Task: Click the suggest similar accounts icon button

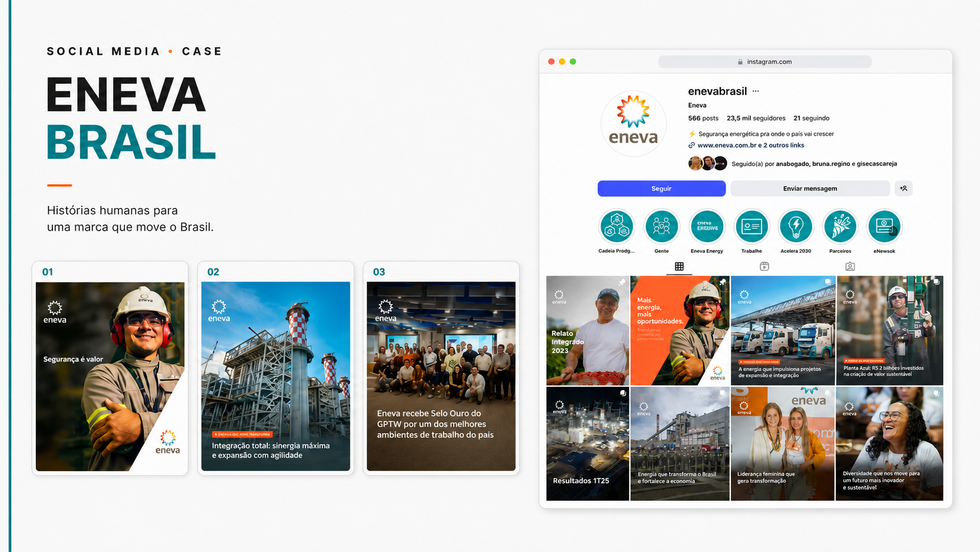Action: (x=903, y=188)
